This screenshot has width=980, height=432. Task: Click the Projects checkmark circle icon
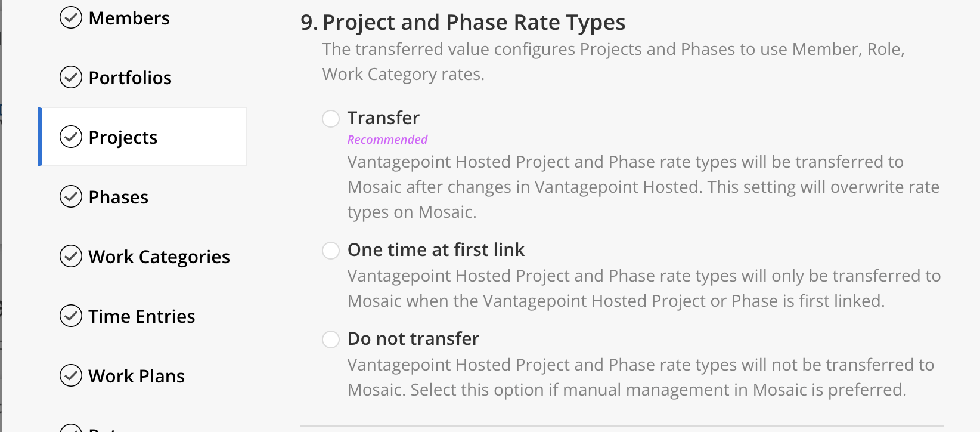(71, 137)
